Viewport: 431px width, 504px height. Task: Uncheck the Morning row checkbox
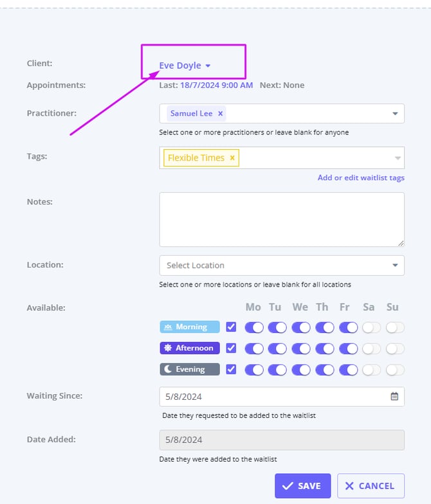click(x=232, y=327)
